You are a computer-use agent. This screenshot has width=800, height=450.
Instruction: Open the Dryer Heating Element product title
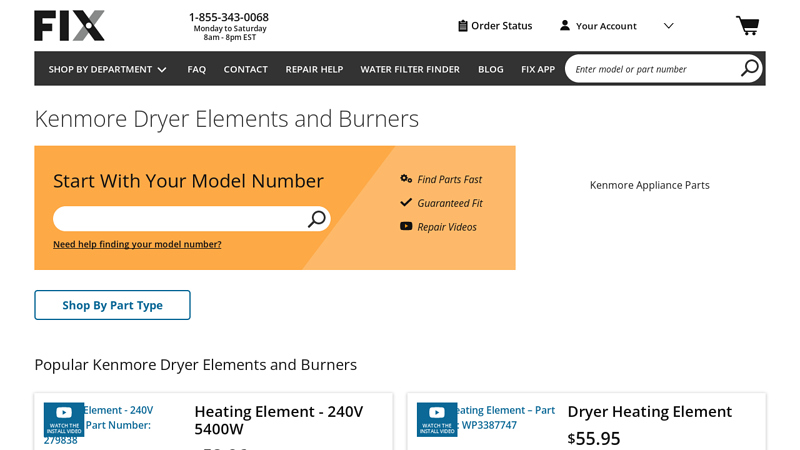coord(649,412)
